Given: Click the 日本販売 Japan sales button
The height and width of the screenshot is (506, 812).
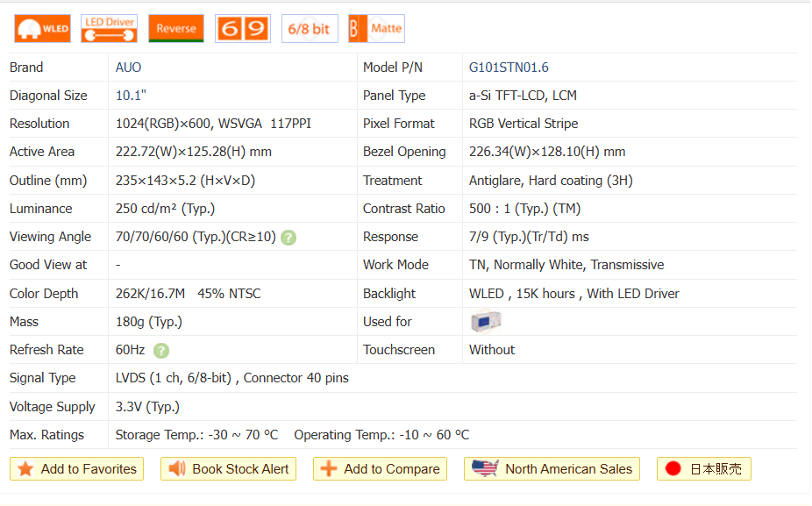Looking at the screenshot, I should 703,469.
